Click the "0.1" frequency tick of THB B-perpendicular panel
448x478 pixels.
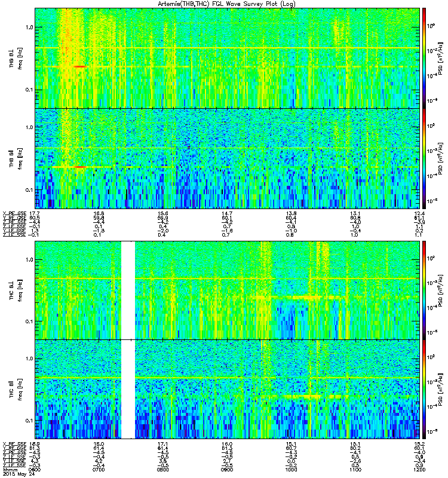tap(29, 90)
